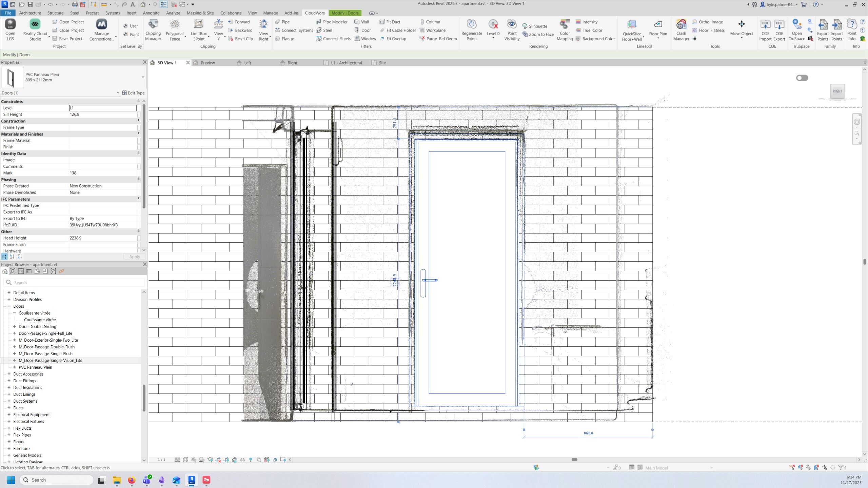Click the Background Color option
868x488 pixels.
click(598, 39)
